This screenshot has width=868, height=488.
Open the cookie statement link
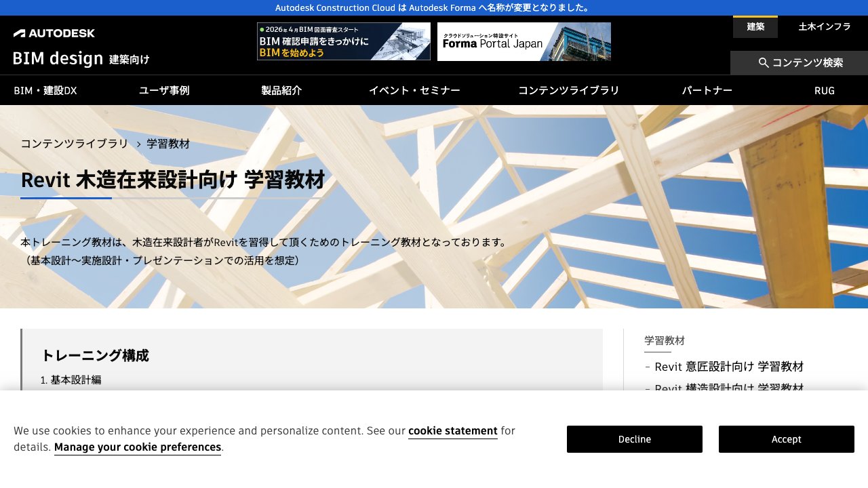[453, 431]
